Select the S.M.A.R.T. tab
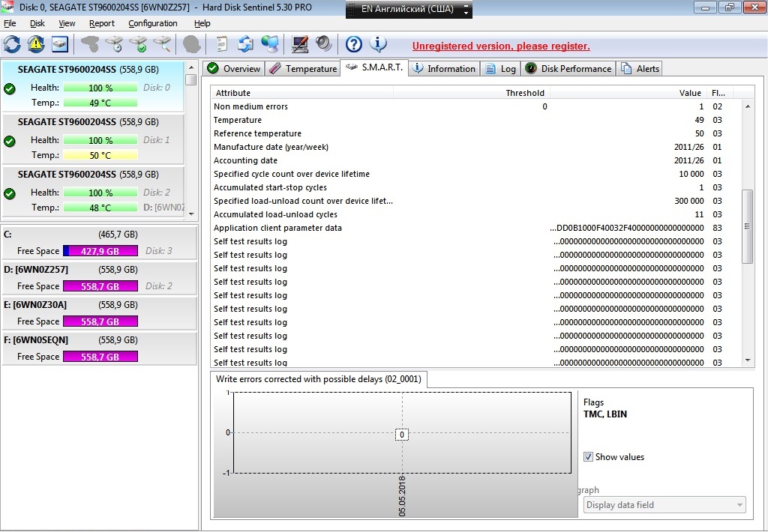 (374, 67)
